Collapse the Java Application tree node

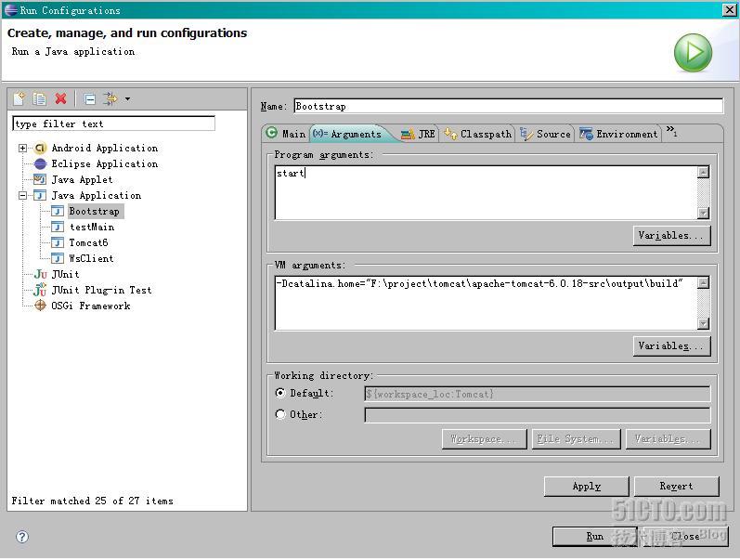pos(22,196)
